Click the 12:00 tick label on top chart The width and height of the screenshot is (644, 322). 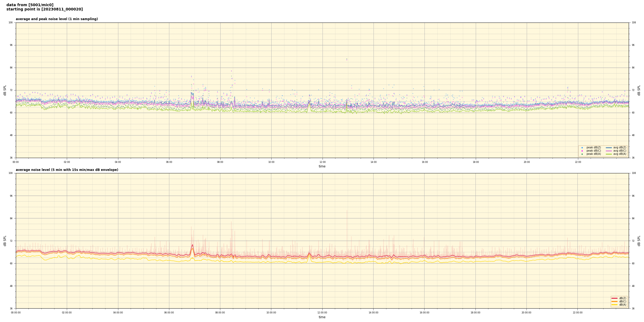(x=322, y=162)
